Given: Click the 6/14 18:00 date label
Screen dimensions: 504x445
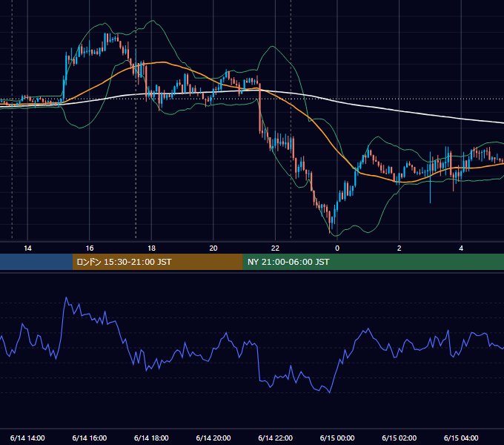Looking at the screenshot, I should click(151, 438).
